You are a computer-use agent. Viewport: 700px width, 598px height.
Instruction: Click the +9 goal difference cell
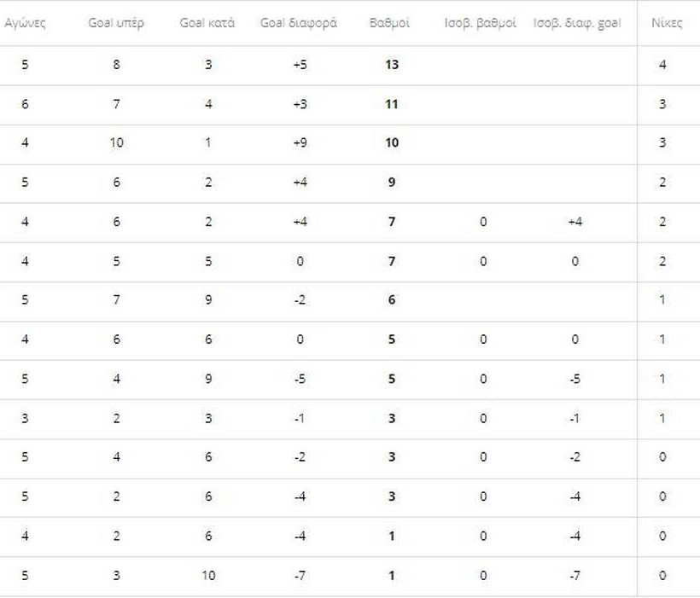pyautogui.click(x=300, y=143)
